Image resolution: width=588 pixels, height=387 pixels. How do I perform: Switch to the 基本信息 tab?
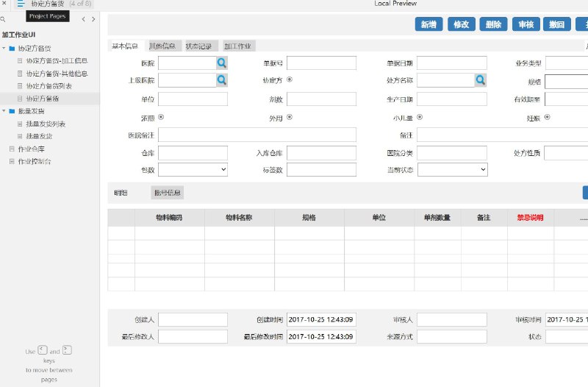pos(125,46)
